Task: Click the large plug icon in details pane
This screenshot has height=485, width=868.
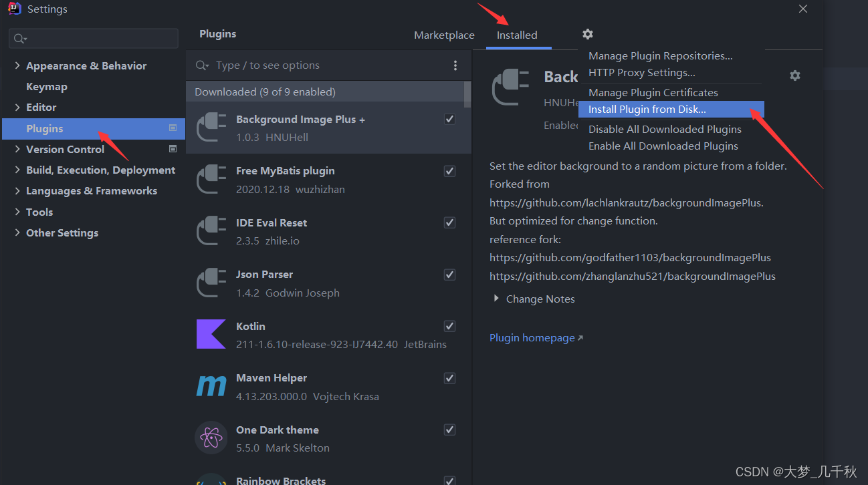Action: [510, 88]
